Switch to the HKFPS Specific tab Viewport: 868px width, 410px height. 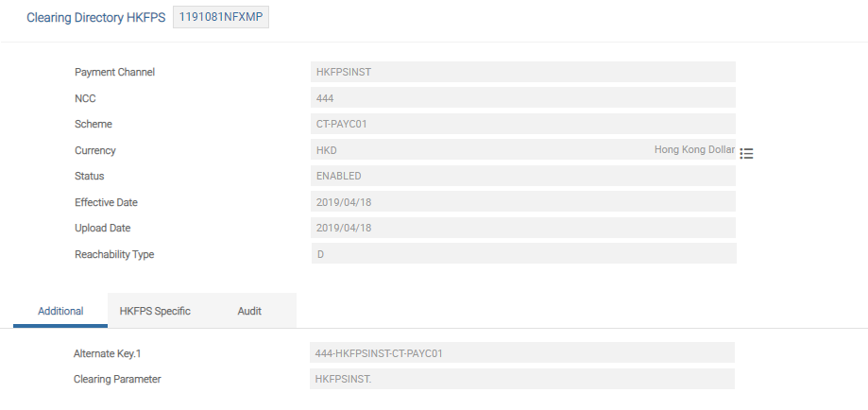coord(155,311)
